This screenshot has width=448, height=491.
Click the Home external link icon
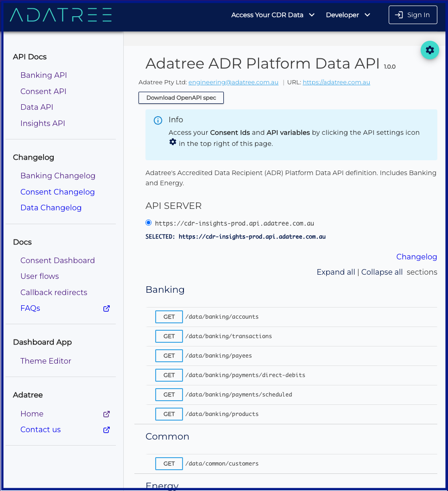107,414
